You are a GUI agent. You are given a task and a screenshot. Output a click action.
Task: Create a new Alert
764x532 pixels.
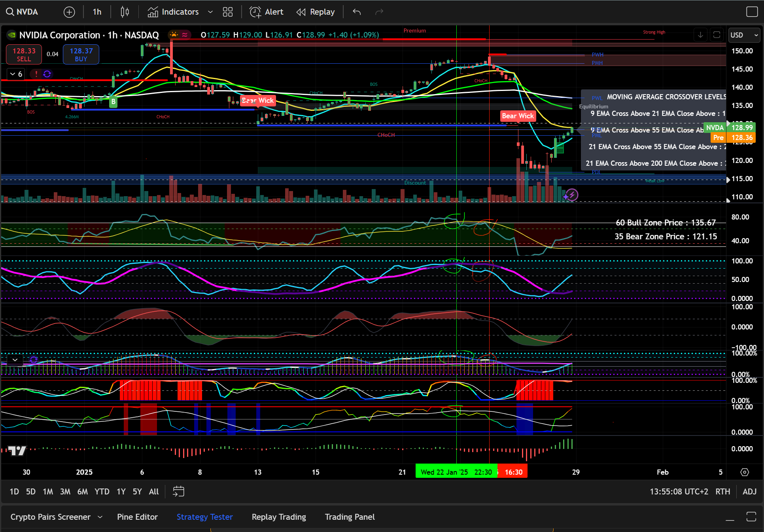(267, 12)
